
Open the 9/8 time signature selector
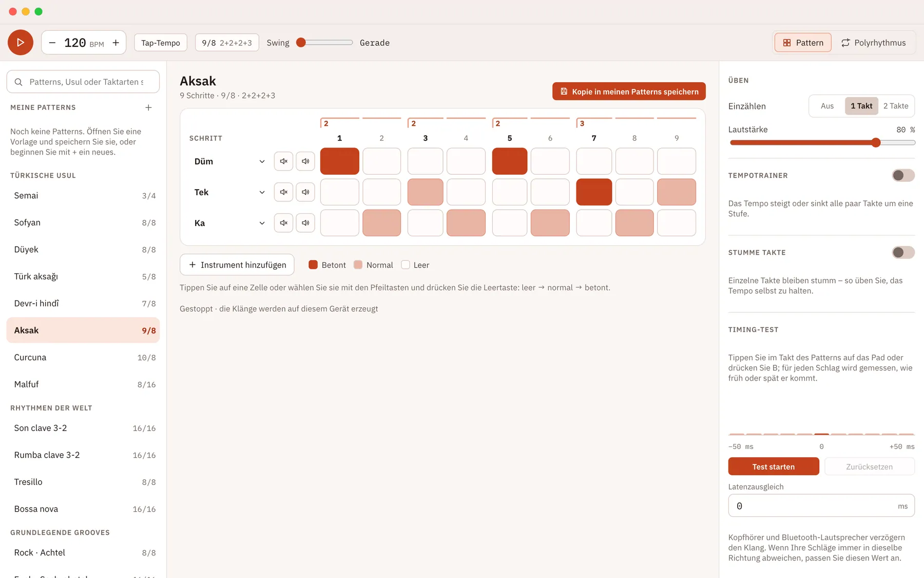(x=227, y=43)
